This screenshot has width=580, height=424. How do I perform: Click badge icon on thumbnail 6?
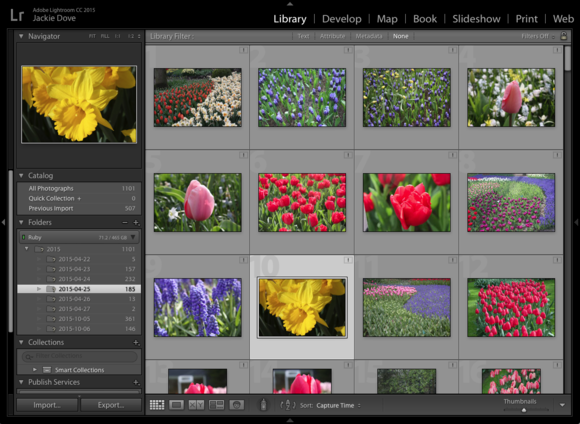pos(348,155)
